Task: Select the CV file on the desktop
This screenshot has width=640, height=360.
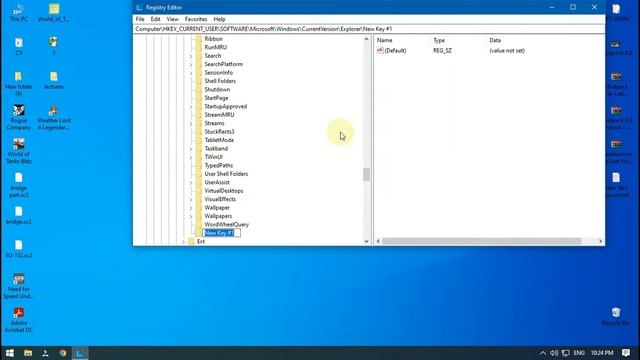Action: [19, 47]
